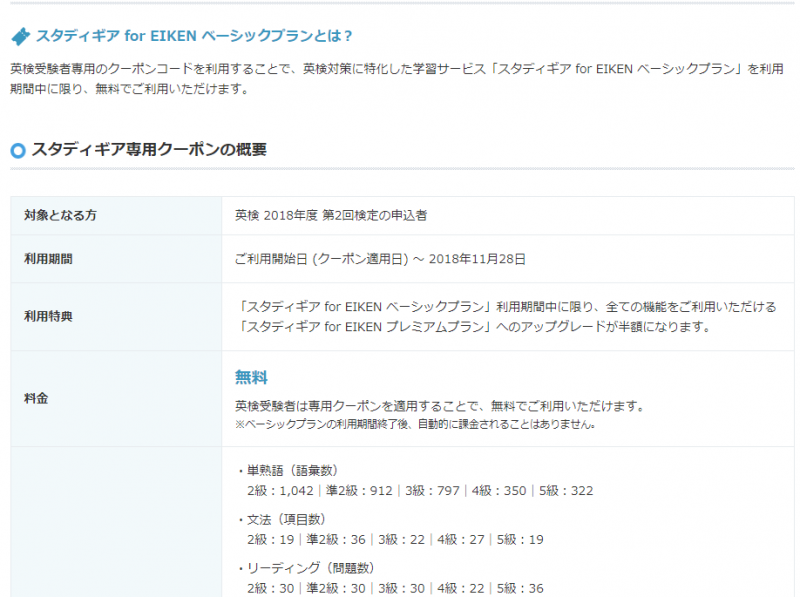Select the value 2級：1,042
800x597 pixels.
(280, 491)
